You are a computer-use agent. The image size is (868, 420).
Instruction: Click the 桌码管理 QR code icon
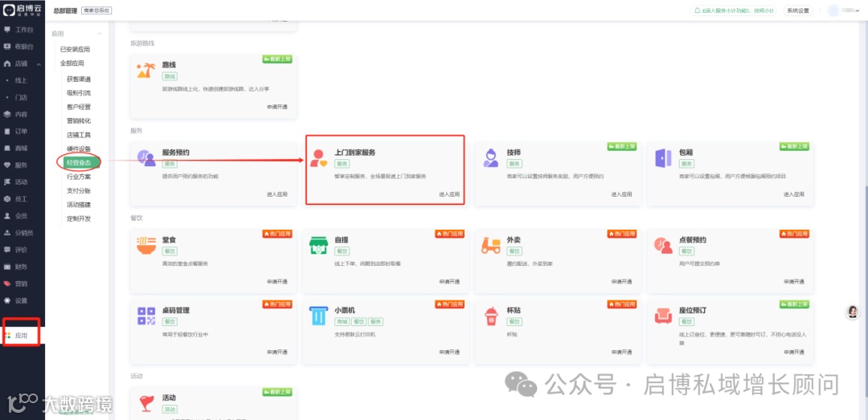146,316
